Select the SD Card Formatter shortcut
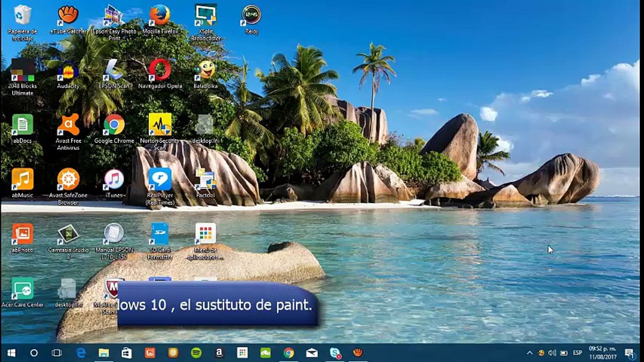 click(160, 241)
